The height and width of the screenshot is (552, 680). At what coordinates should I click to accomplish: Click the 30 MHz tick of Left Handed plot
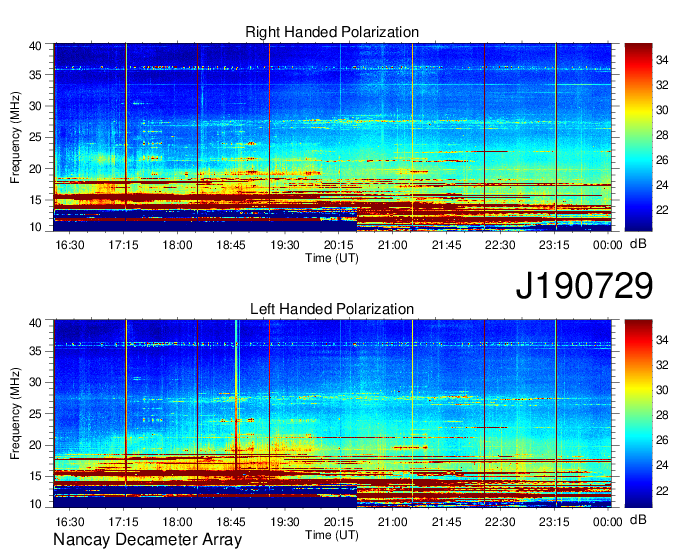[x=36, y=382]
